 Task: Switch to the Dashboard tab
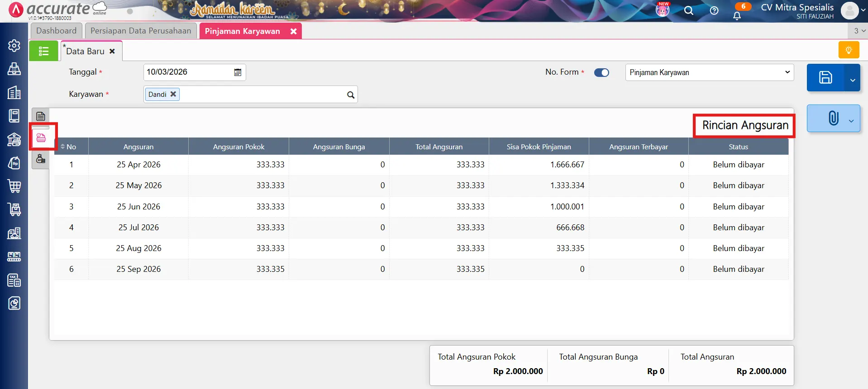click(x=57, y=31)
